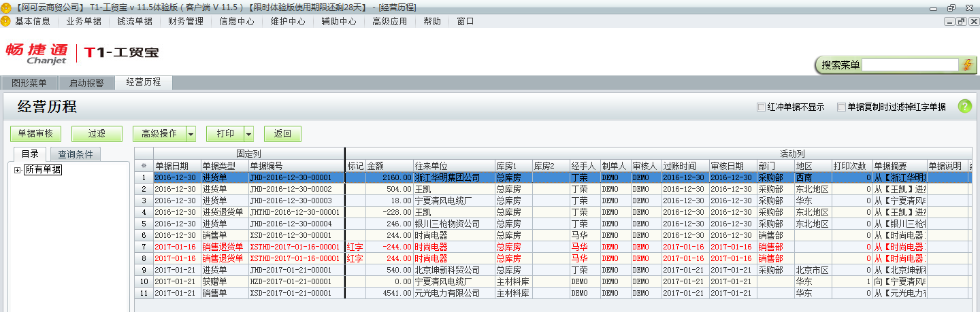This screenshot has width=980, height=312.
Task: Click the 浙江华明集团公司 cell
Action: coord(454,177)
